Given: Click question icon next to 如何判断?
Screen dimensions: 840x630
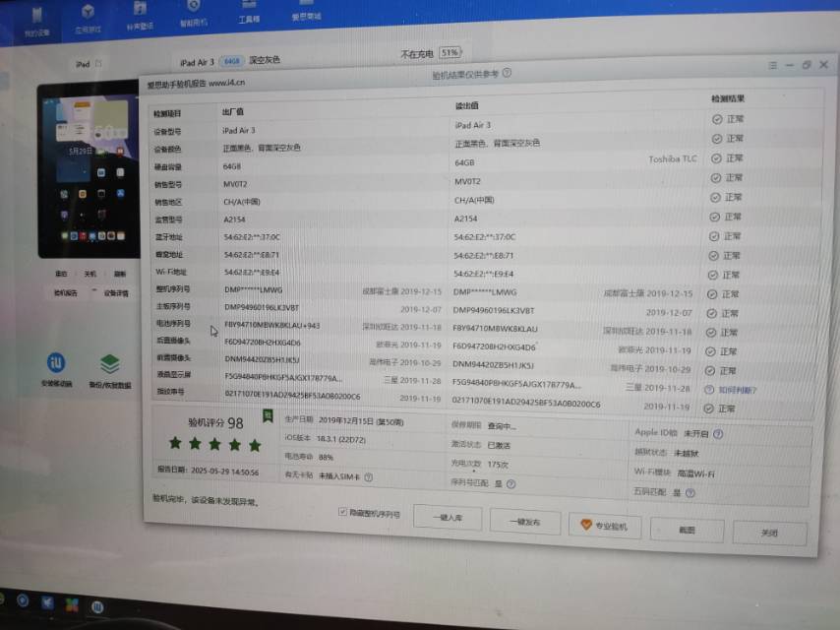Looking at the screenshot, I should tap(709, 390).
